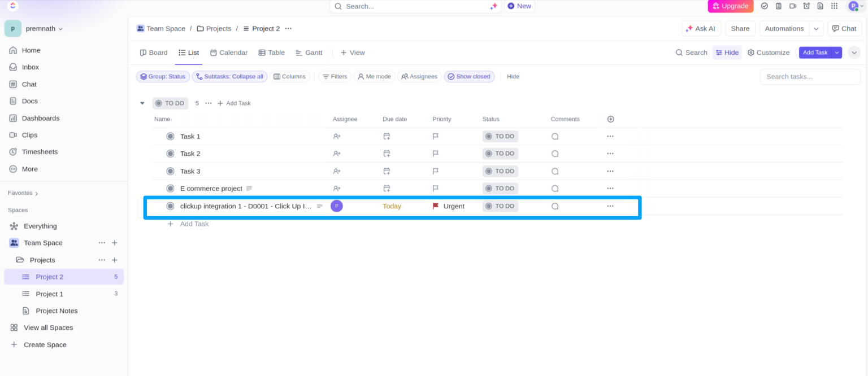Toggle Me mode filter
Viewport: 868px width, 376px height.
pos(374,77)
